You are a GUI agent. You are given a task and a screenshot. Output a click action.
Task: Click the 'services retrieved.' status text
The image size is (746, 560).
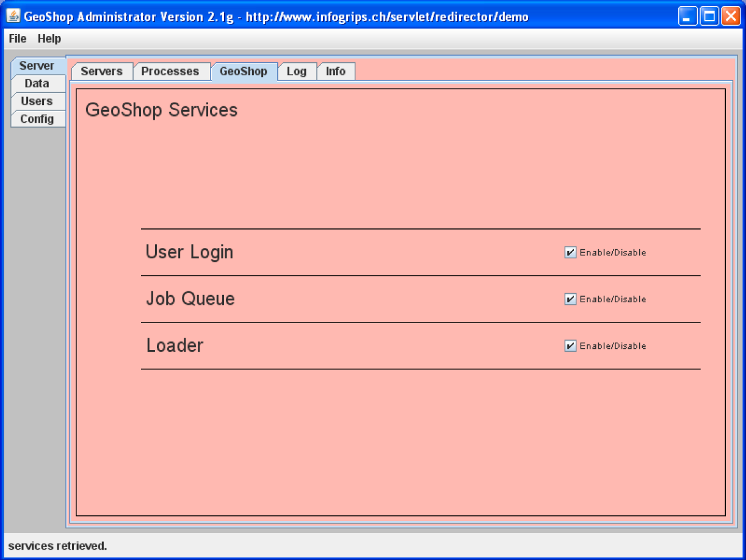[x=57, y=546]
